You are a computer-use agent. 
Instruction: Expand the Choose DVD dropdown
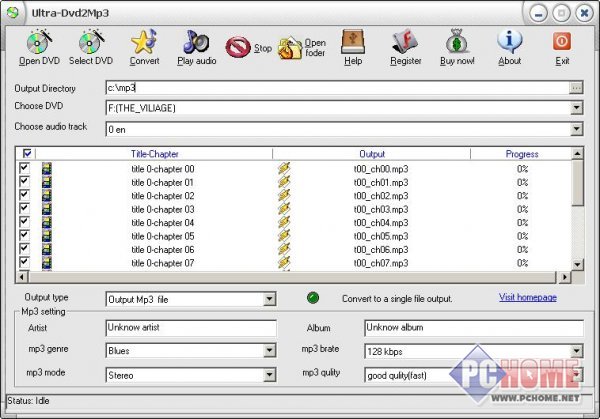coord(576,108)
